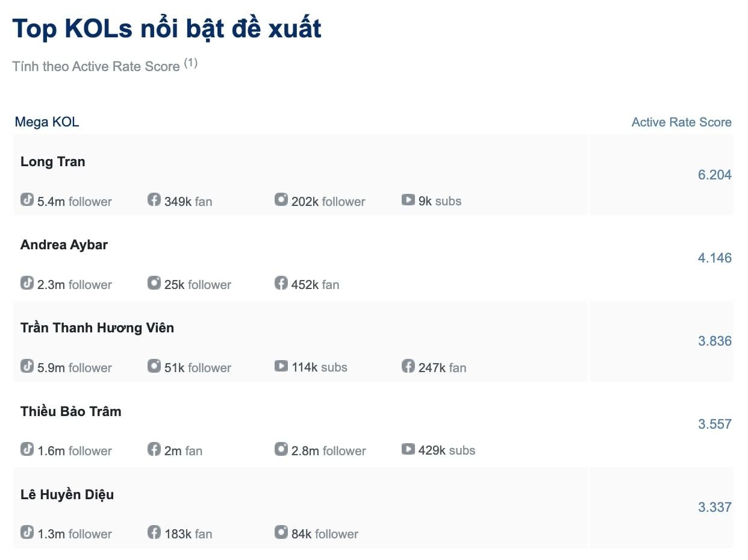Click the footnote (1) superscript
This screenshot has width=748, height=560.
190,63
